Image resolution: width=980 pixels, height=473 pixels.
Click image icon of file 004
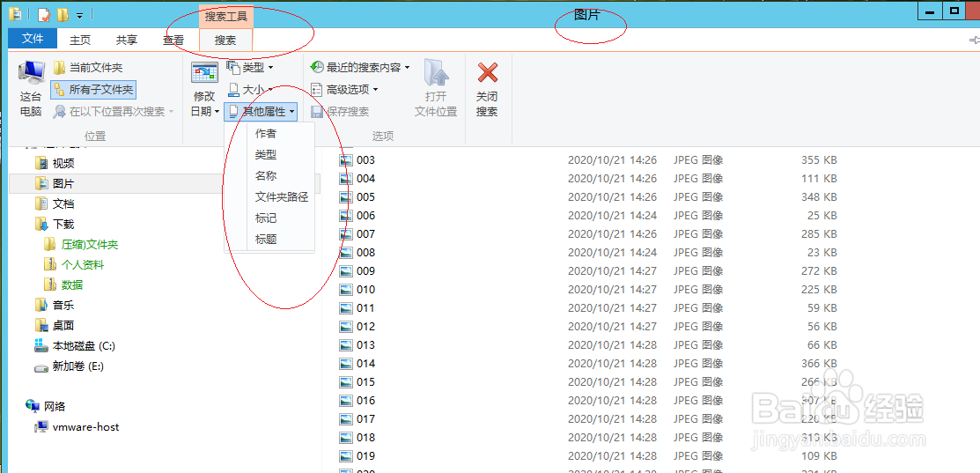pyautogui.click(x=346, y=179)
